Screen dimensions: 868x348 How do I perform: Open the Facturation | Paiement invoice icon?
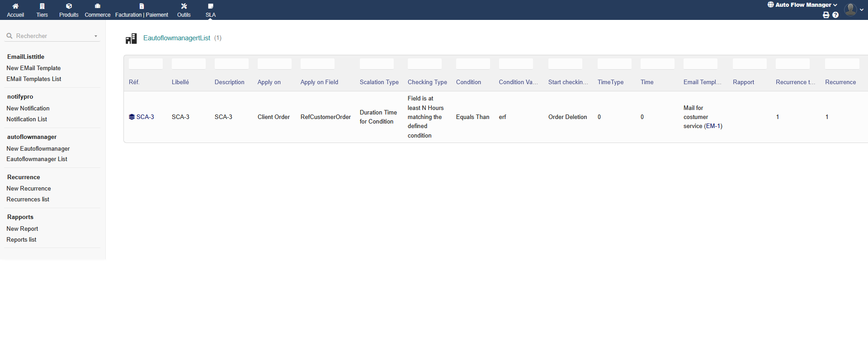(142, 6)
